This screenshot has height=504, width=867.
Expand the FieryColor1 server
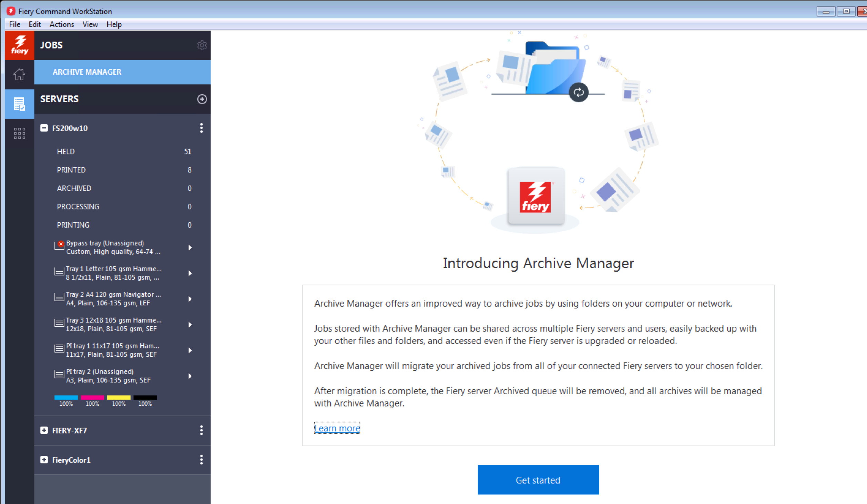pos(44,460)
